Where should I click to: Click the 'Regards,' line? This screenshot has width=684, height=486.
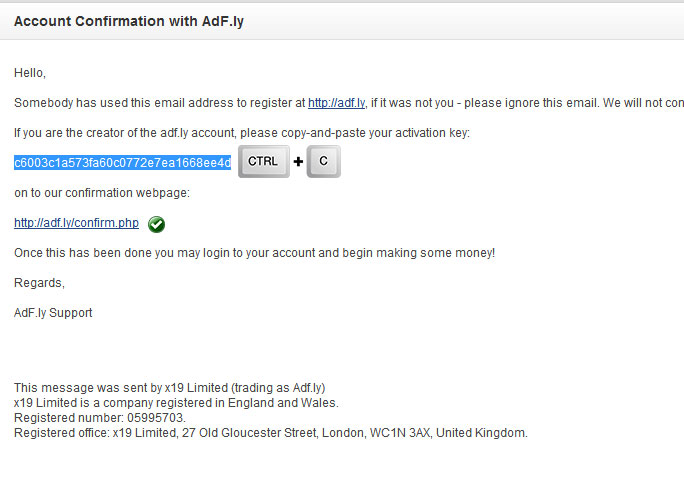click(39, 283)
